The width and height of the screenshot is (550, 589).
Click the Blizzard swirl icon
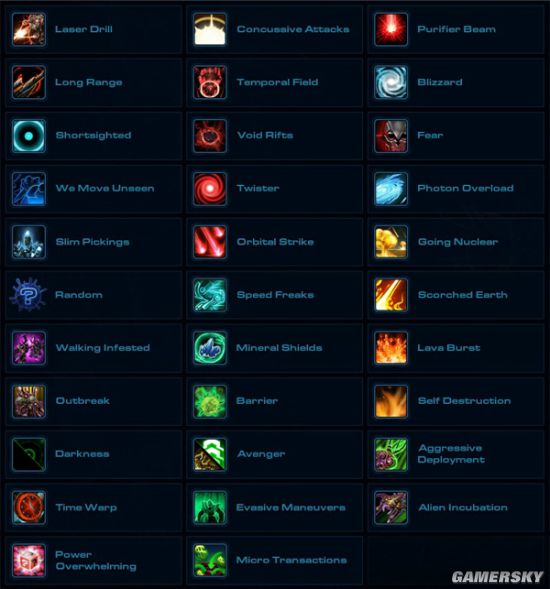coord(391,82)
